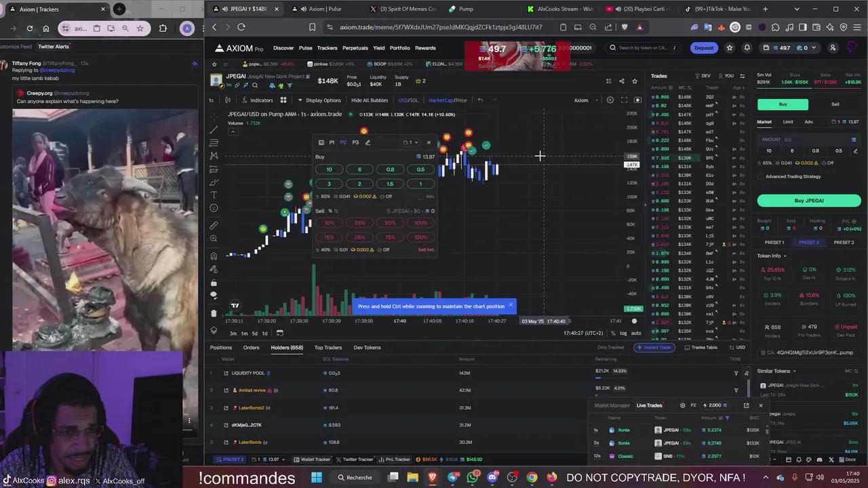Click the search by token or CA field
Screen dimensions: 868x488
[643, 47]
